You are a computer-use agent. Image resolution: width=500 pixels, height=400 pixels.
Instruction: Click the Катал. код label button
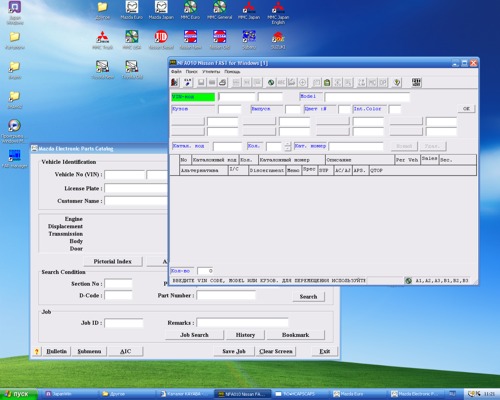coord(190,146)
